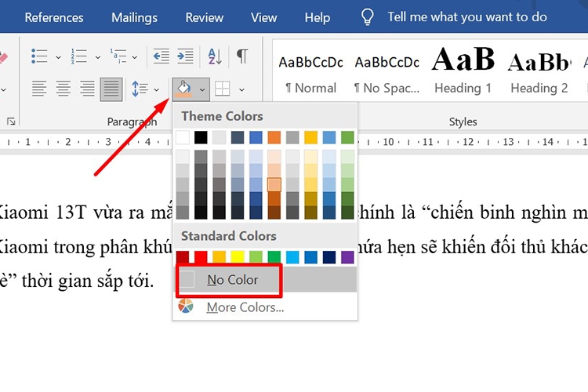Select white theme color swatch

click(x=183, y=137)
